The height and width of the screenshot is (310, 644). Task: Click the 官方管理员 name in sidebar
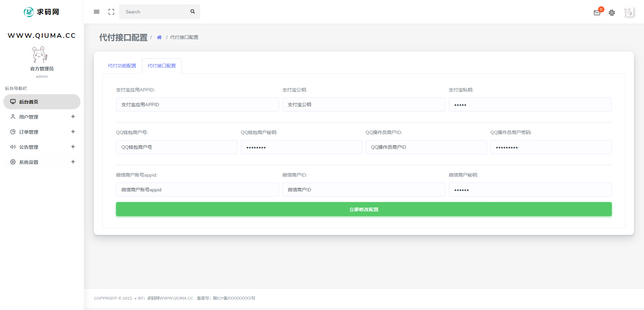[42, 69]
